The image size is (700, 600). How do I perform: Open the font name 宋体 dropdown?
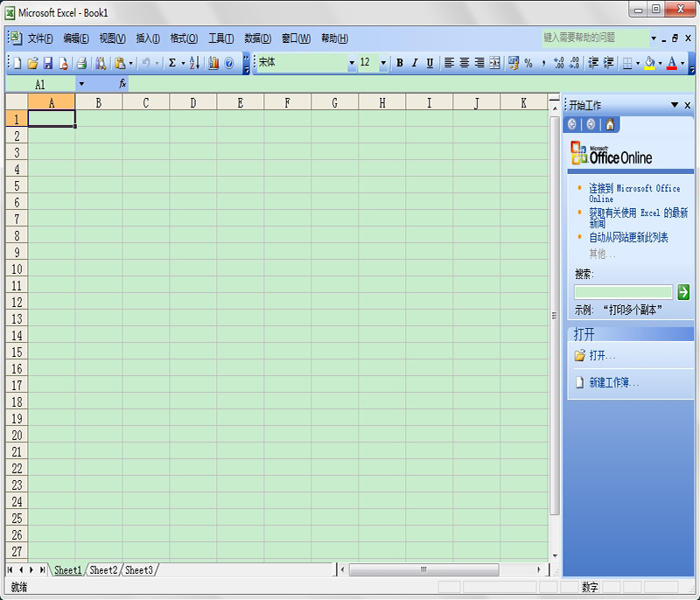(x=352, y=63)
